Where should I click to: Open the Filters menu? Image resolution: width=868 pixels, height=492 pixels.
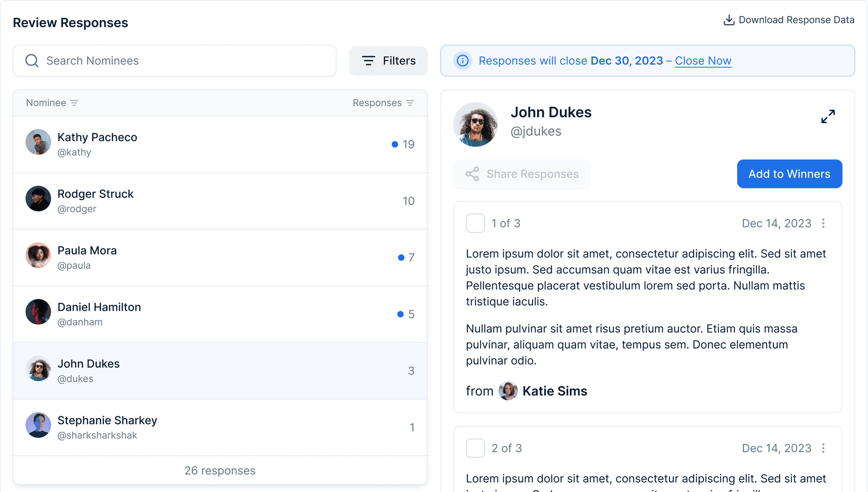pos(389,61)
